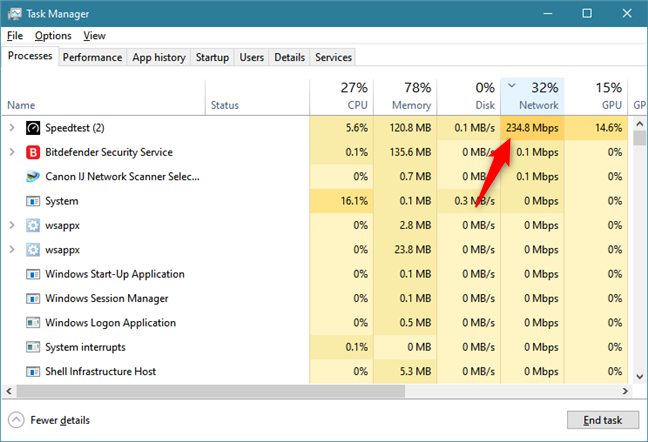Click the vertical scrollbar thumb
Screen dimensions: 648x442
[639, 138]
